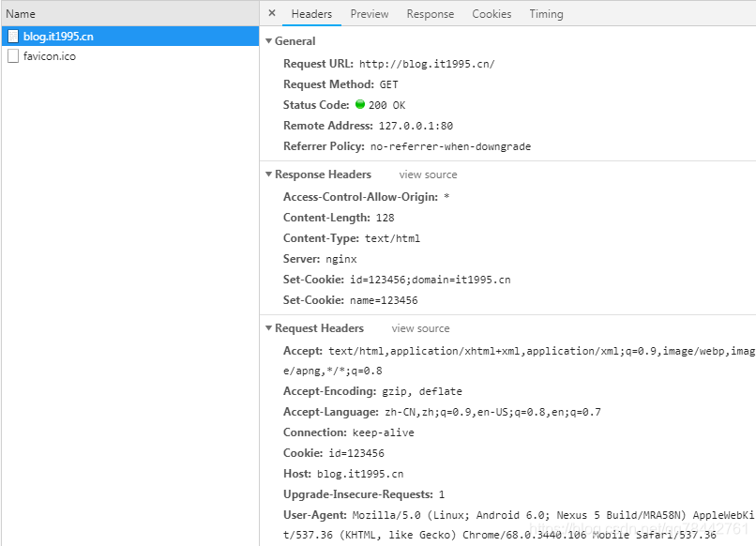Click the Remote Address 127.0.0.1:80 value

tap(416, 126)
